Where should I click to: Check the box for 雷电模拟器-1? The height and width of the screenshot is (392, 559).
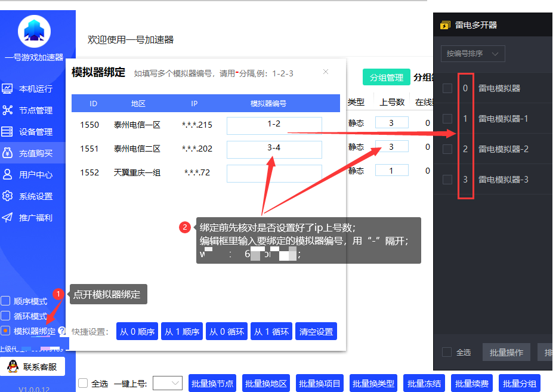(447, 118)
